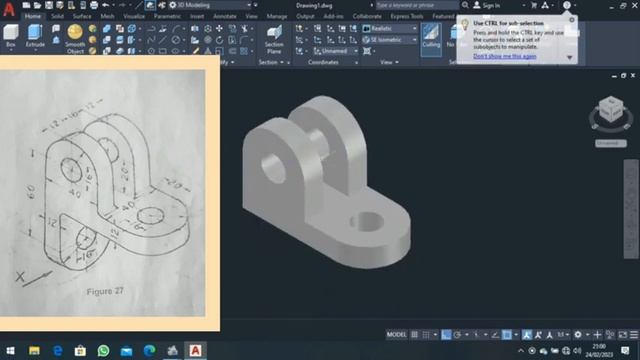
Task: Close the CTRL sub-selection tooltip
Action: (x=571, y=20)
